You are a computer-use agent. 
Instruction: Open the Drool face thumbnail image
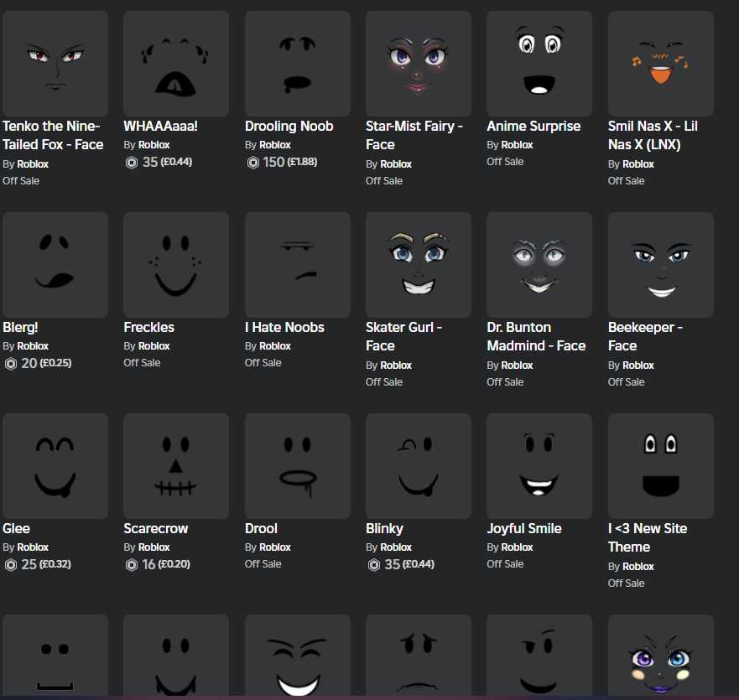click(x=298, y=466)
